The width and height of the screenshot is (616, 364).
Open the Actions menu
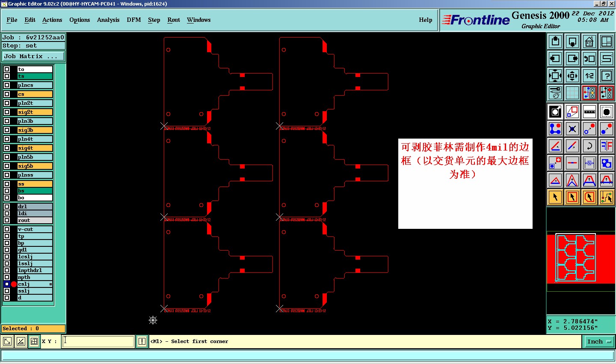click(52, 20)
